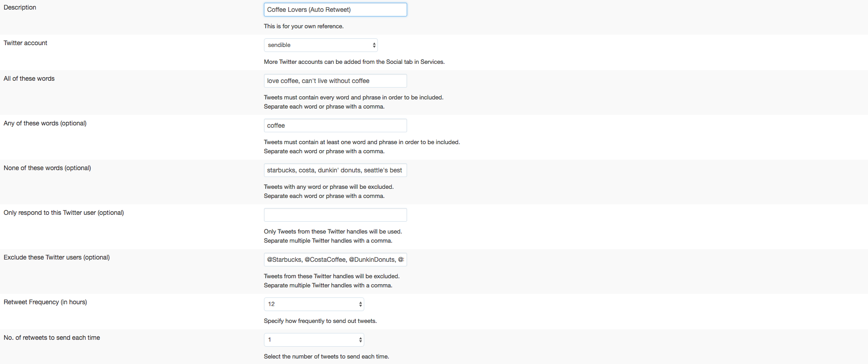Viewport: 868px width, 364px height.
Task: Click the stepper arrows beside the frequency value 12
Action: click(x=360, y=304)
